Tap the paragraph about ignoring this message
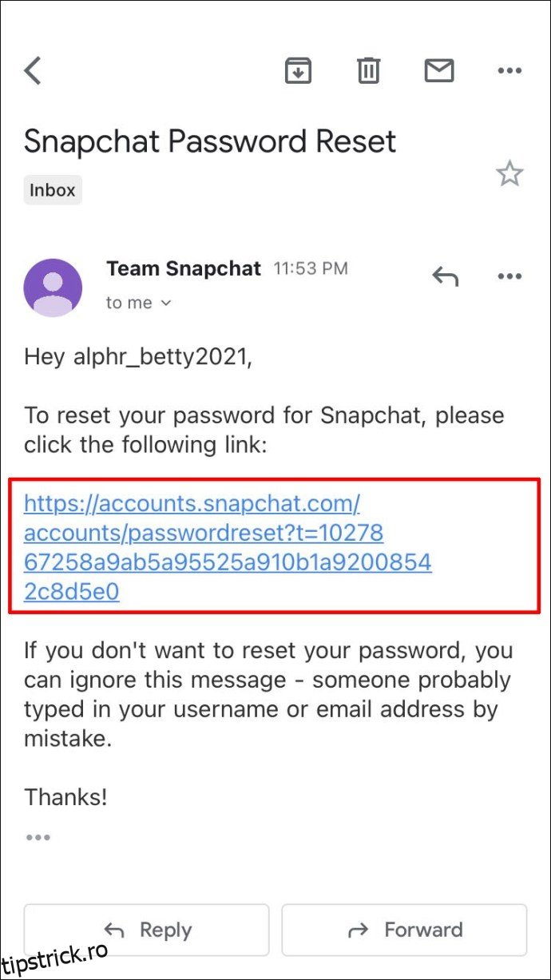Screen dimensions: 551x980 268,694
